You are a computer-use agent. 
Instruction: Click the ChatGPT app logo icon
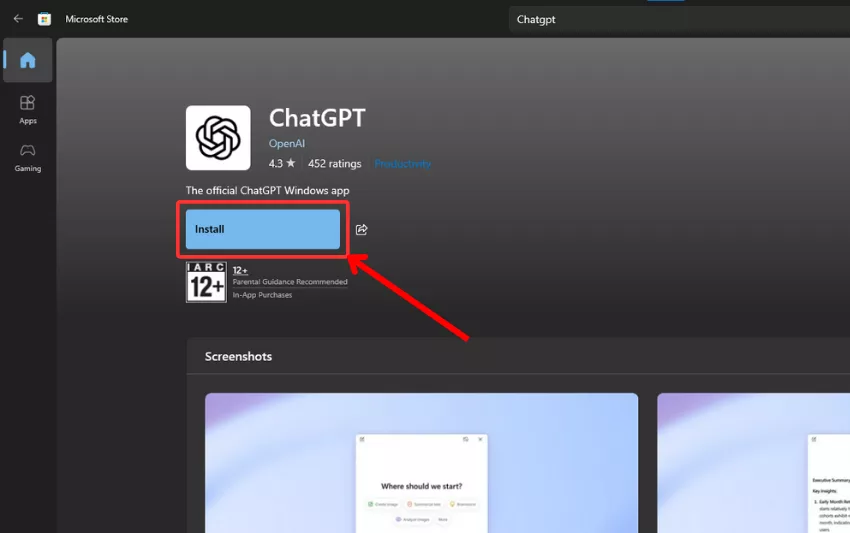point(218,138)
